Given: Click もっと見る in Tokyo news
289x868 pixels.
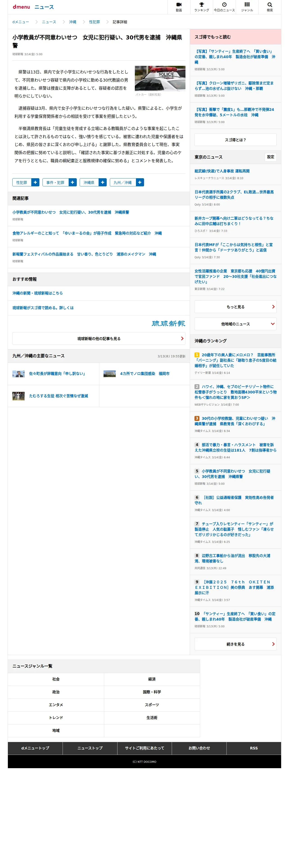Looking at the screenshot, I should pyautogui.click(x=235, y=307).
